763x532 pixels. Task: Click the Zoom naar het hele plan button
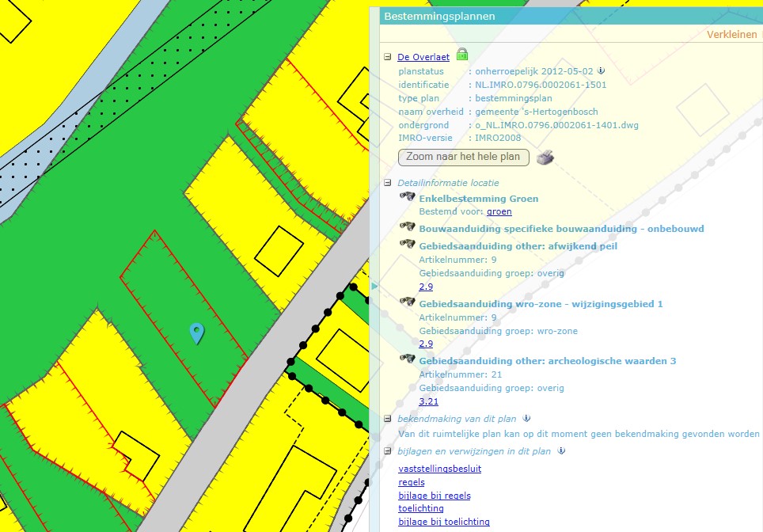[x=463, y=157]
